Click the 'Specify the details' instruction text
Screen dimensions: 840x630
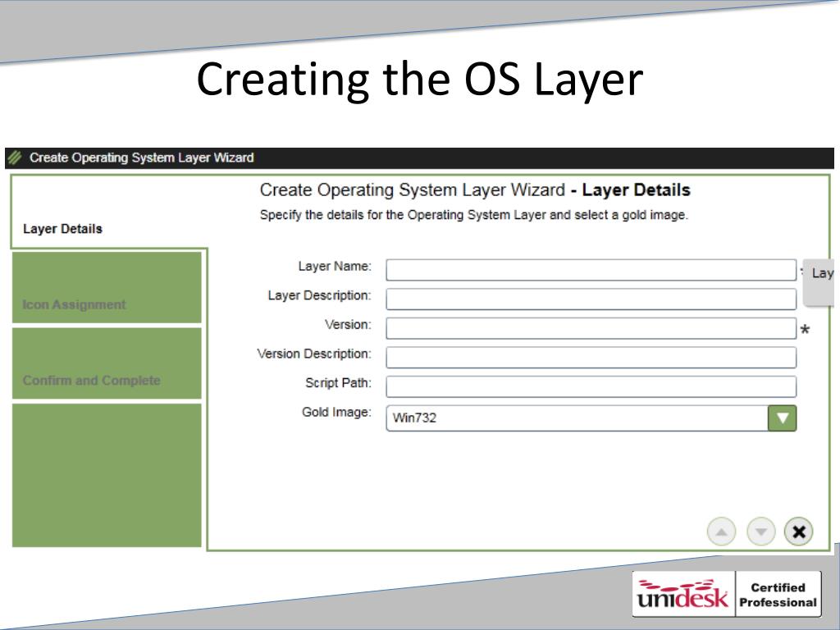(473, 215)
